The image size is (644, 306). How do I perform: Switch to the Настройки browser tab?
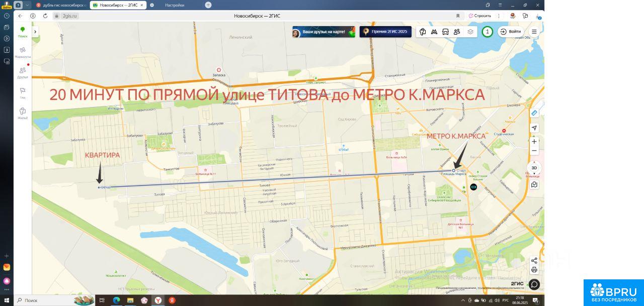tap(175, 5)
